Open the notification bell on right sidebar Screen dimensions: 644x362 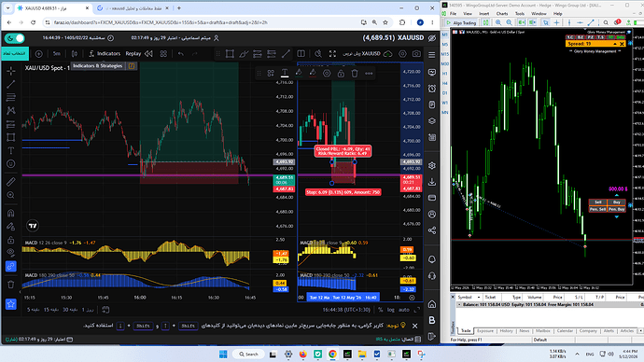431,259
